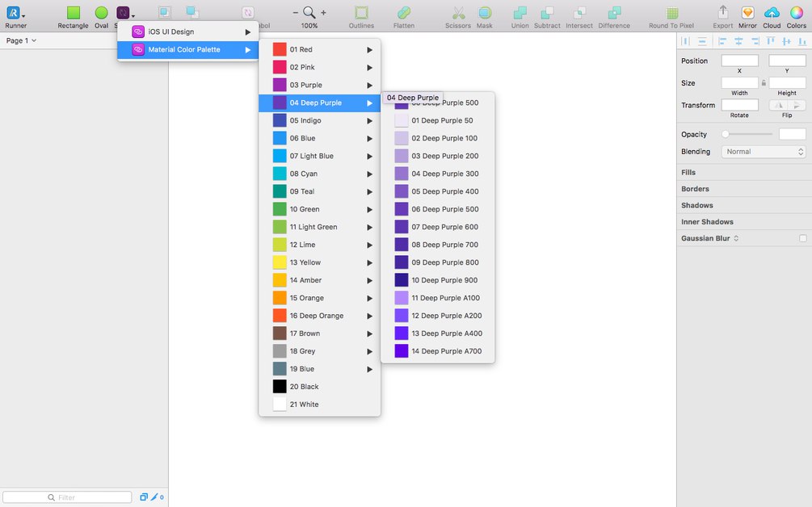Click the Rotate transform field
This screenshot has width=812, height=507.
coord(739,105)
